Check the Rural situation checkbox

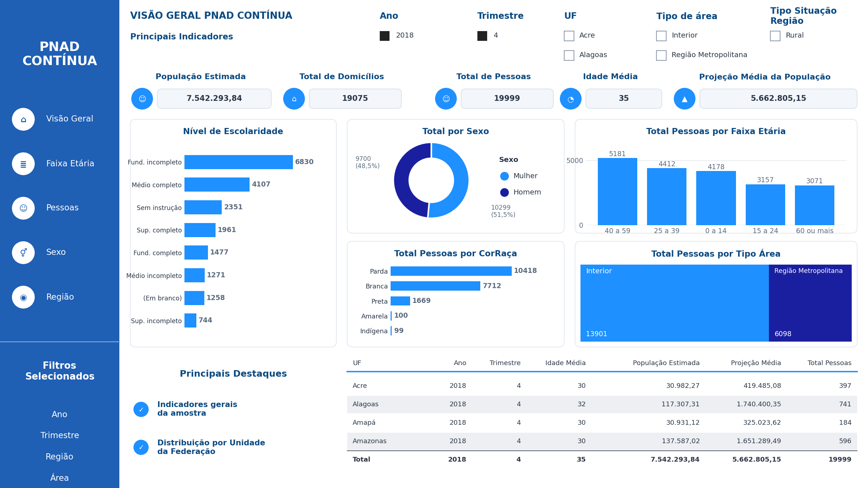[x=775, y=36]
